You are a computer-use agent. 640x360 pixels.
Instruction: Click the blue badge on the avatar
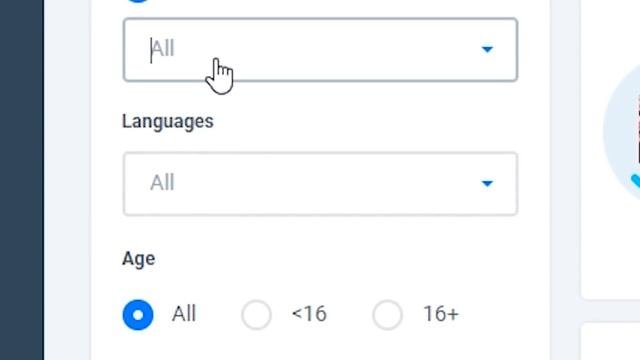635,182
